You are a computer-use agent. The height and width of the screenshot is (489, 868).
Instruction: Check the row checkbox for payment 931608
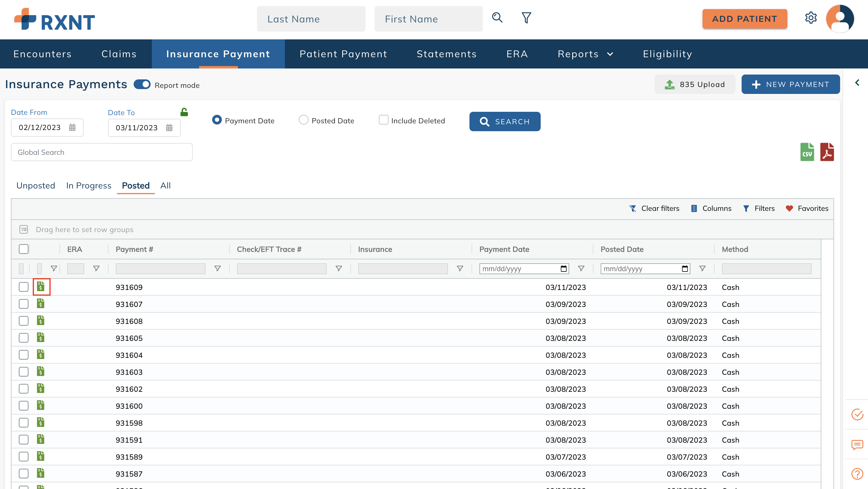click(x=24, y=321)
